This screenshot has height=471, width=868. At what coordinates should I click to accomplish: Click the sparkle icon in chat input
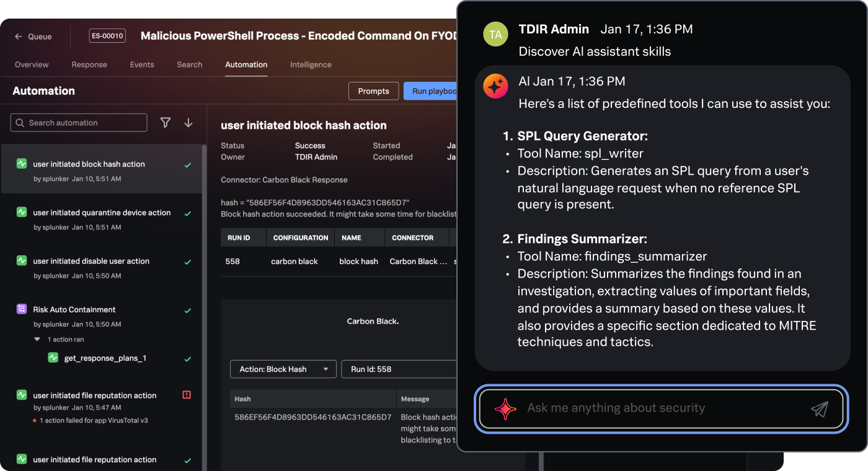click(505, 408)
